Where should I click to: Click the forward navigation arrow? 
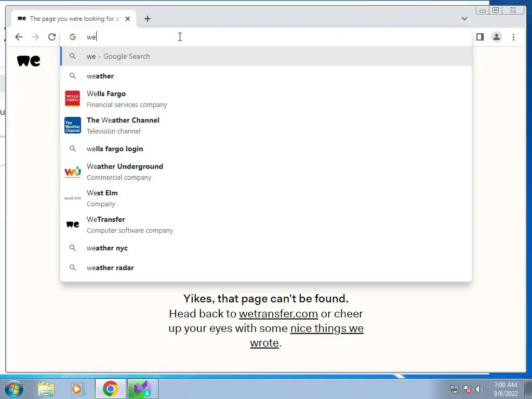[x=35, y=37]
